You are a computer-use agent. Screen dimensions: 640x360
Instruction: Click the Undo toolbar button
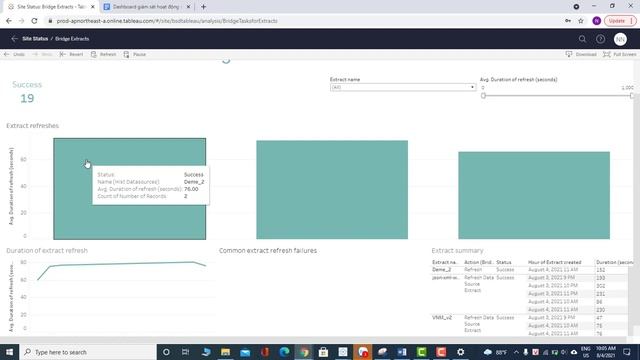14,54
